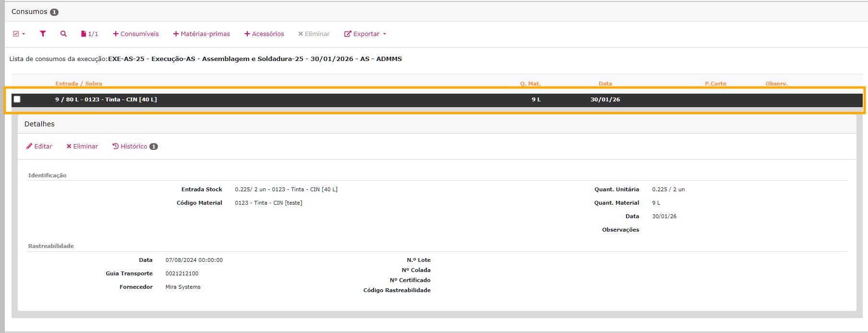Expand the Exportar dropdown caret
868x333 pixels.
click(385, 34)
